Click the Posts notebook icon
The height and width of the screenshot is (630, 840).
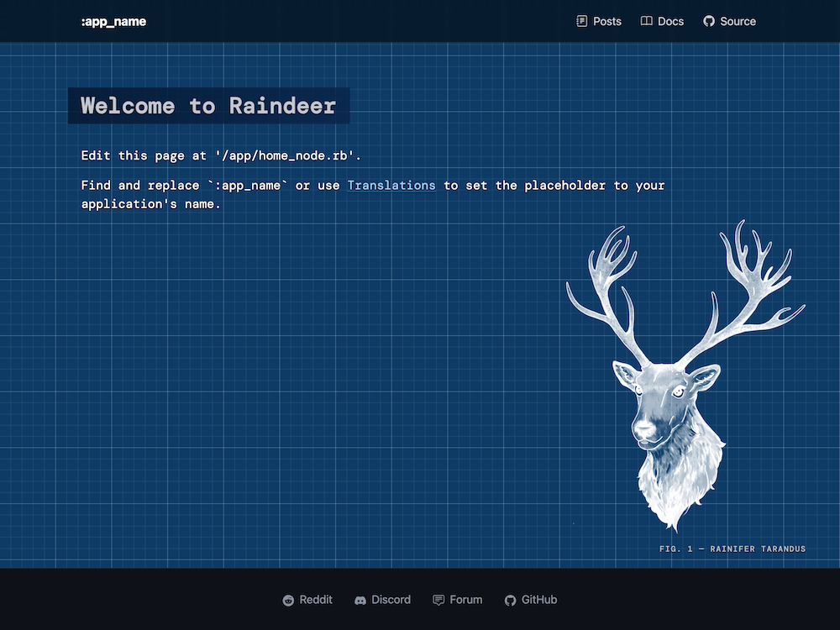[x=582, y=22]
